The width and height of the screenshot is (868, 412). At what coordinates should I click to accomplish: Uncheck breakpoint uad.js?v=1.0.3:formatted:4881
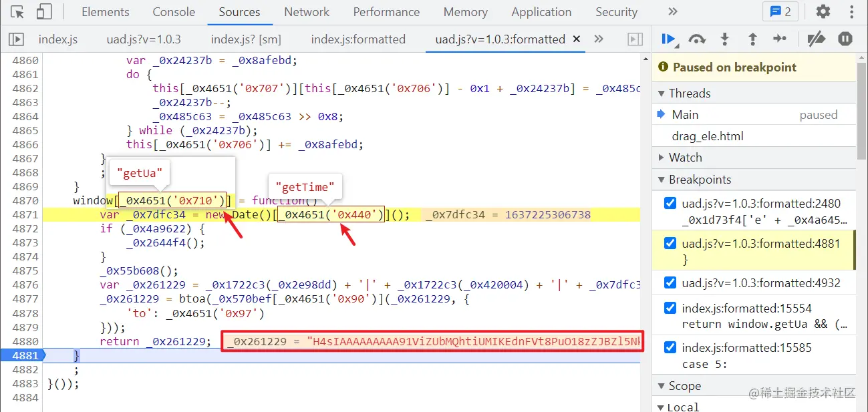pos(670,244)
